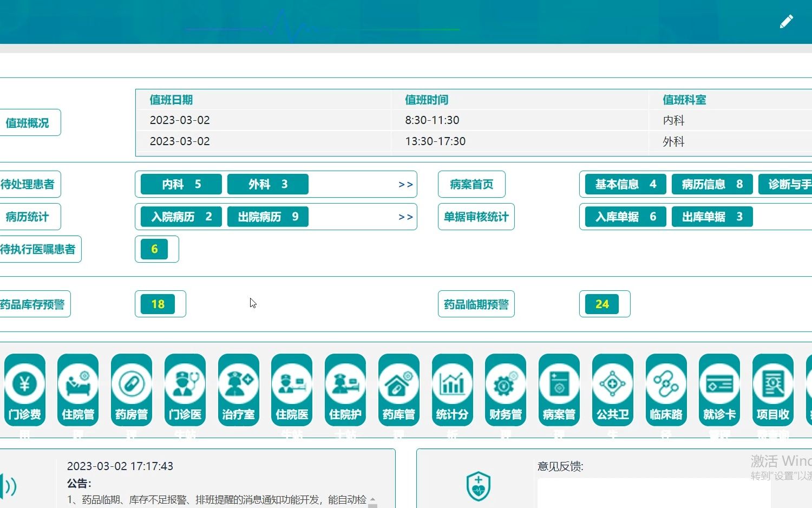812x508 pixels.
Task: Select the 药房管理 pill icon
Action: click(x=131, y=389)
